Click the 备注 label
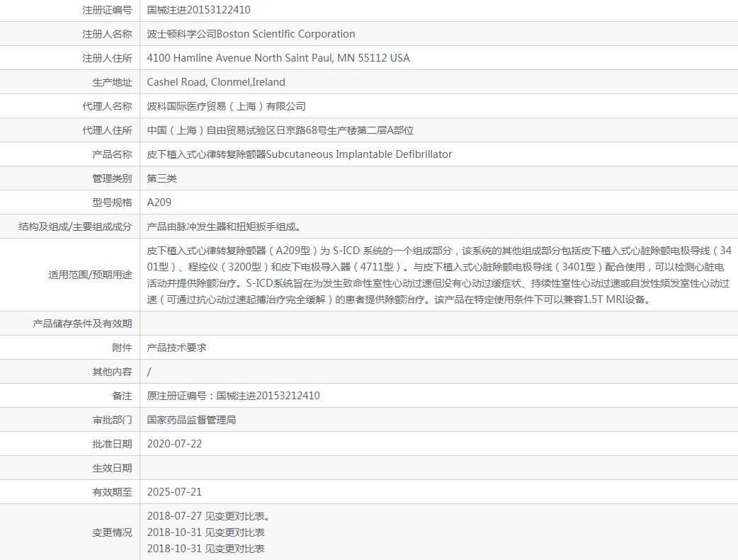This screenshot has width=738, height=560. click(122, 396)
